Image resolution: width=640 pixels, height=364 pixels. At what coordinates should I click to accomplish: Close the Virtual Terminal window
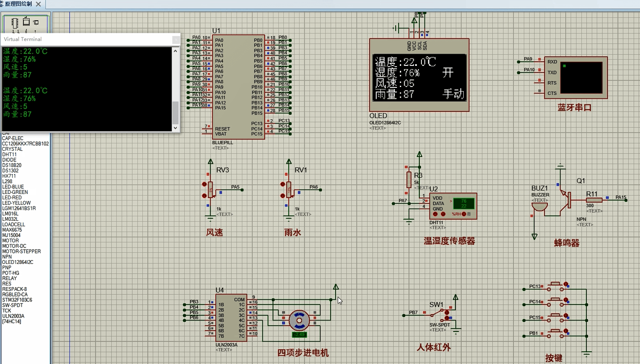pos(176,39)
